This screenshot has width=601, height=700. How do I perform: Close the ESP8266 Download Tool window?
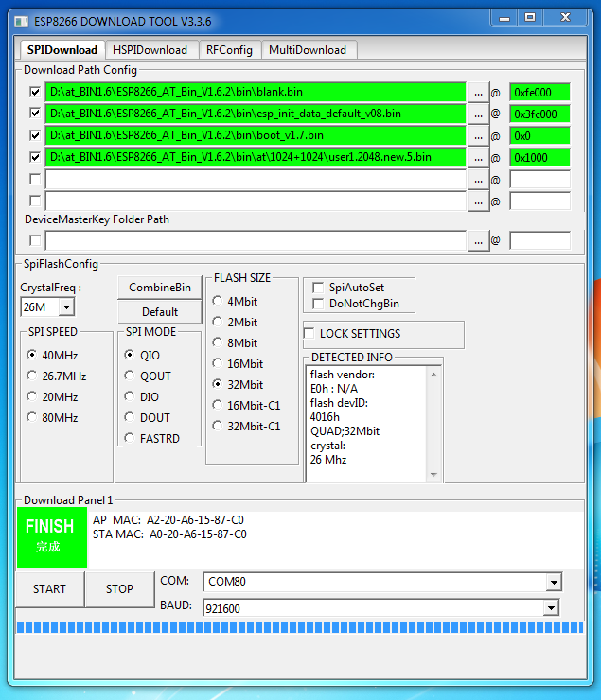click(565, 18)
